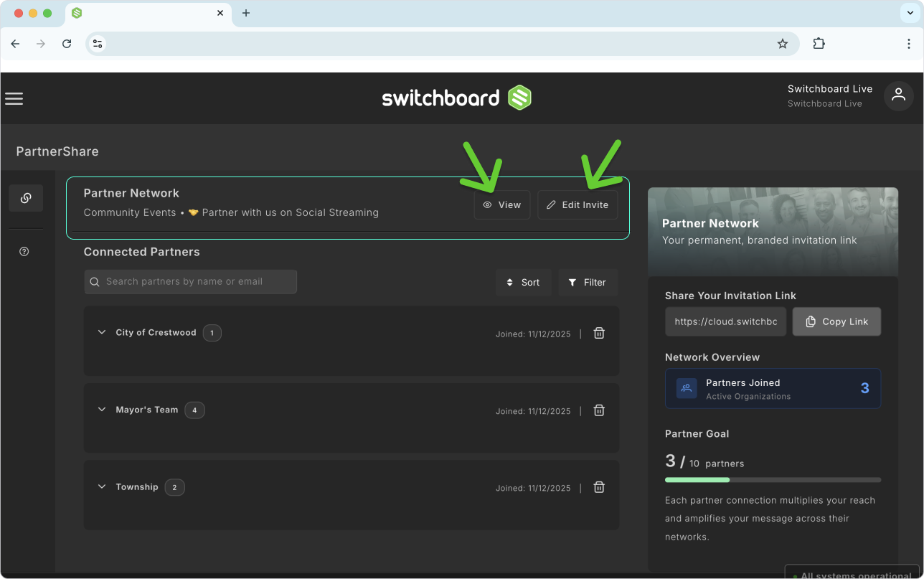Open the Filter options

point(588,283)
